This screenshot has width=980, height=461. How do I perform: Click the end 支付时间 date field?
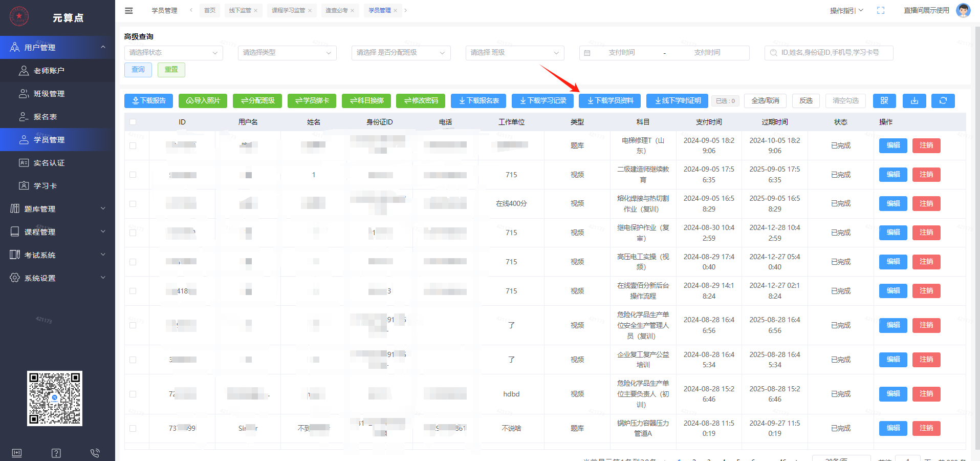(707, 53)
